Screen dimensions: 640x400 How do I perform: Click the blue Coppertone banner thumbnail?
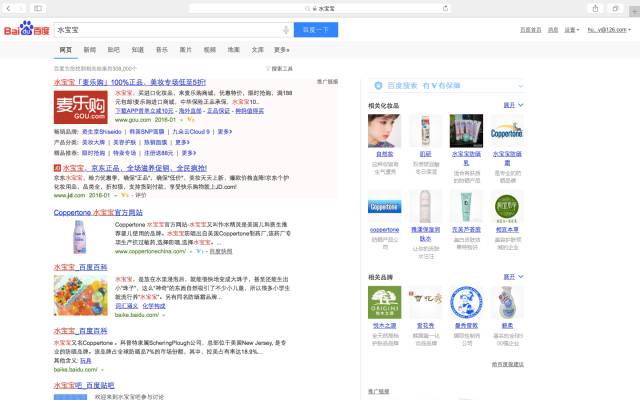point(384,207)
